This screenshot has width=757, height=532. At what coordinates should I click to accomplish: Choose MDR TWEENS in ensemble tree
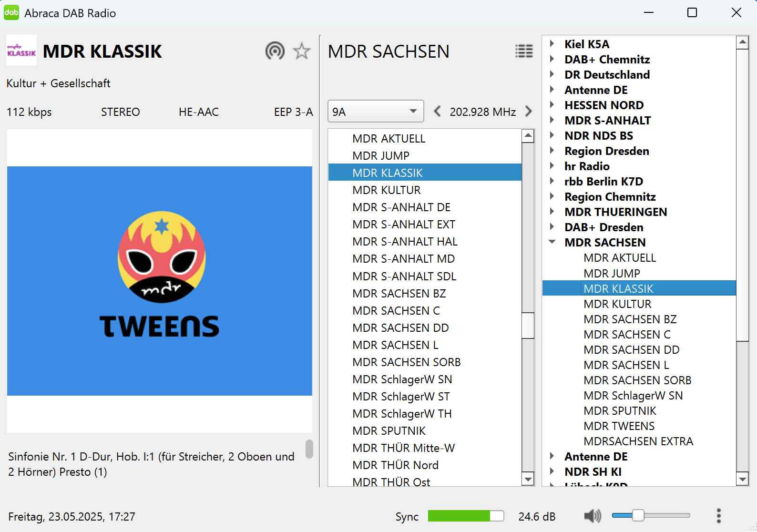[619, 426]
